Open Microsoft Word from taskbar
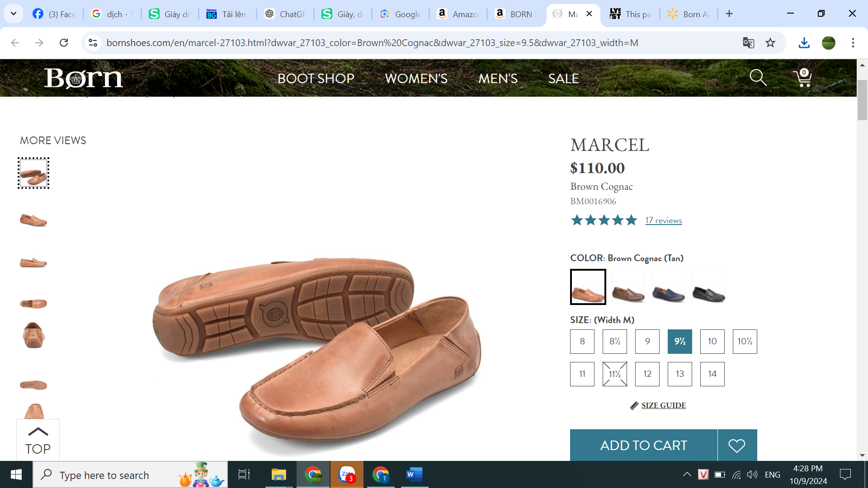 [x=414, y=474]
